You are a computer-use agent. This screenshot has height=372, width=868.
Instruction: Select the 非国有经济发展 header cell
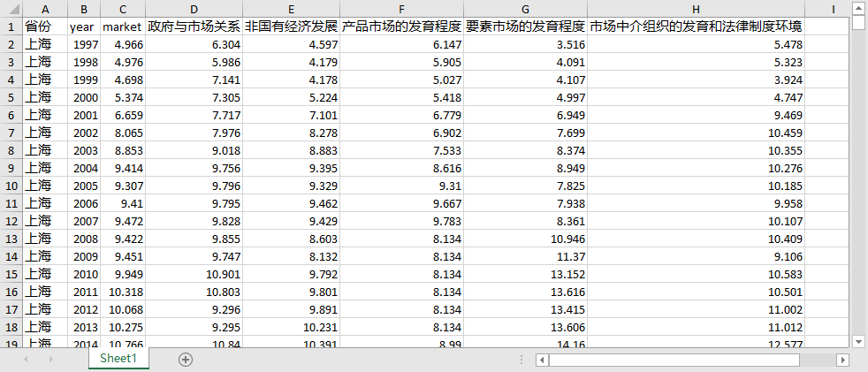[x=291, y=26]
